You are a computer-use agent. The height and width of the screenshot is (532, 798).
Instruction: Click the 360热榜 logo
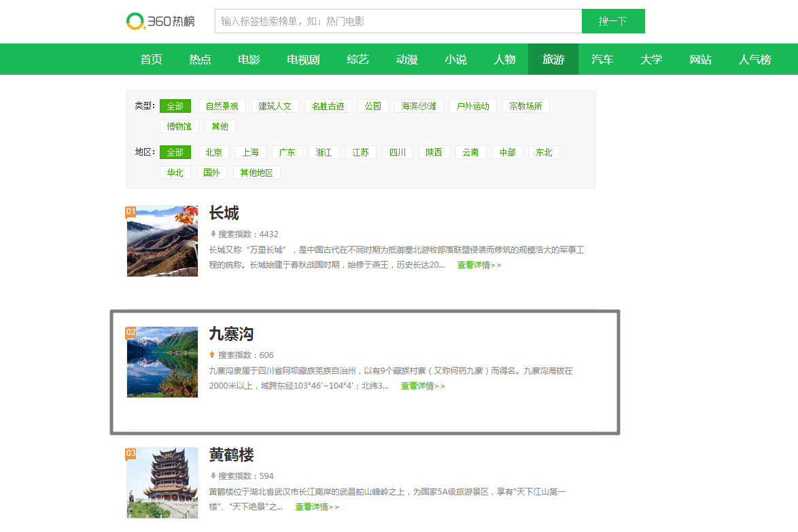[x=161, y=21]
